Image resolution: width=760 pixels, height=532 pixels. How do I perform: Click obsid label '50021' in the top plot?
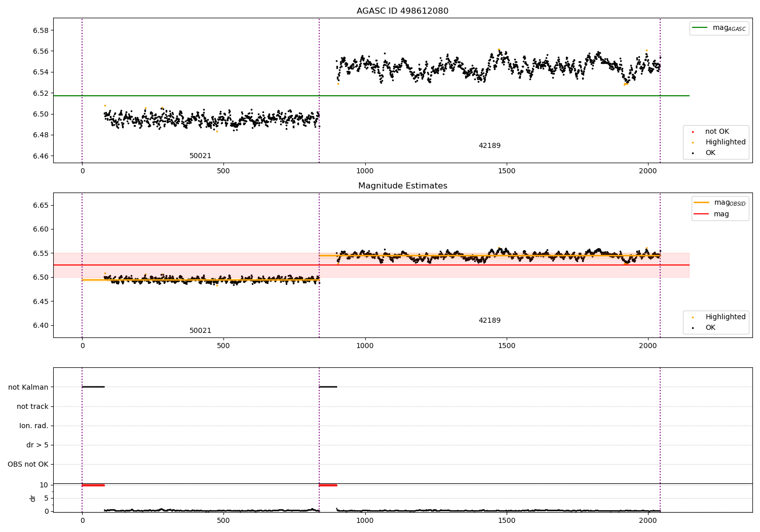coord(200,156)
